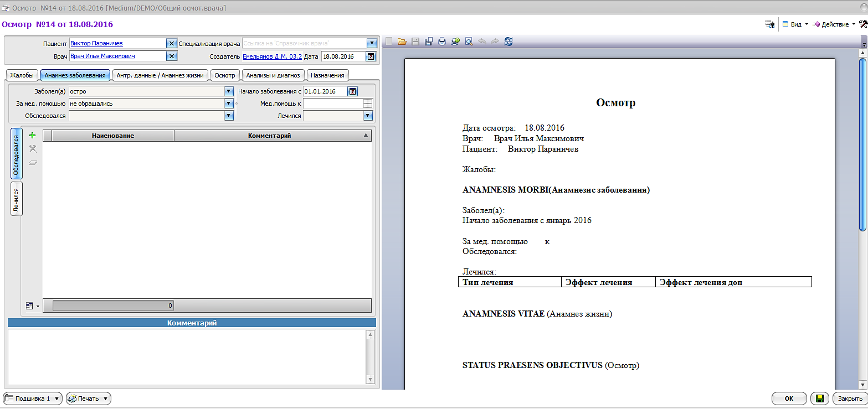Print the Осмотр report document

click(x=442, y=42)
